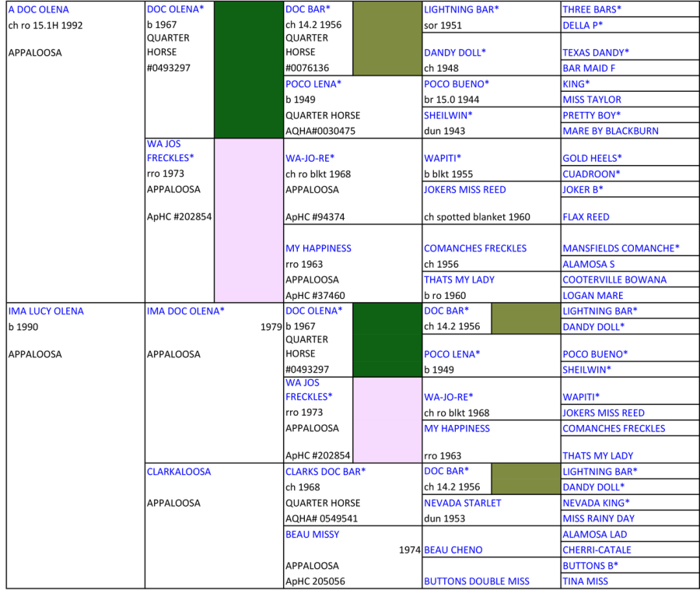Select the CLARKALOOSA link
The image size is (700, 590).
coord(178,471)
